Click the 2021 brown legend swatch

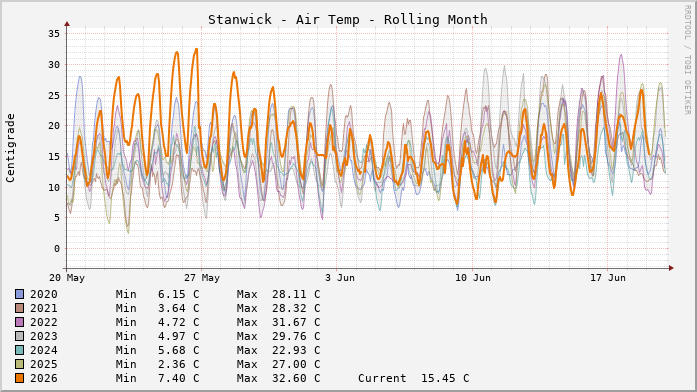point(20,308)
